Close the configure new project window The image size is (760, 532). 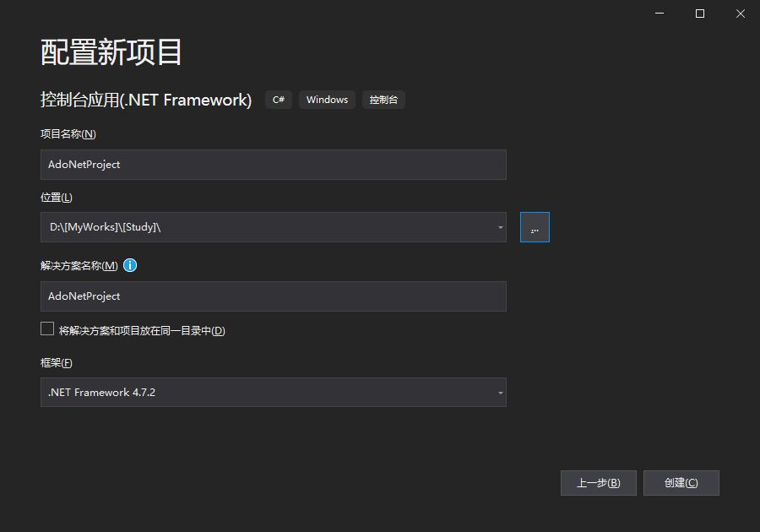coord(740,14)
